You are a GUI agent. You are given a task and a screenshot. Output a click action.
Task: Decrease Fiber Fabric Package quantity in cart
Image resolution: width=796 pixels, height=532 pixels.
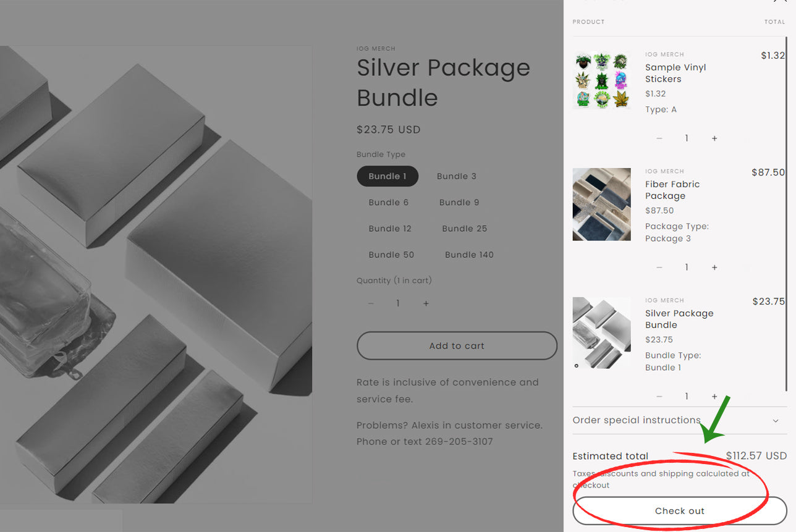[x=659, y=268]
